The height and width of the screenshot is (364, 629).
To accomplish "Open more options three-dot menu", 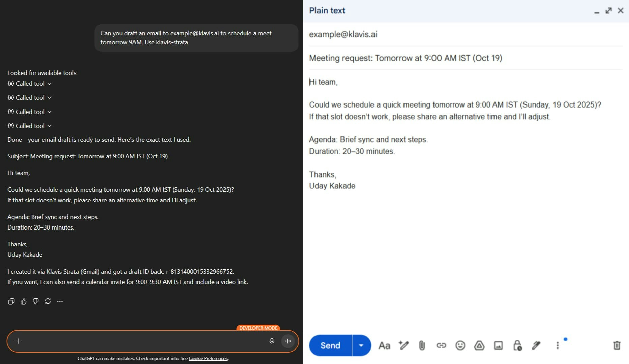I will (x=558, y=345).
